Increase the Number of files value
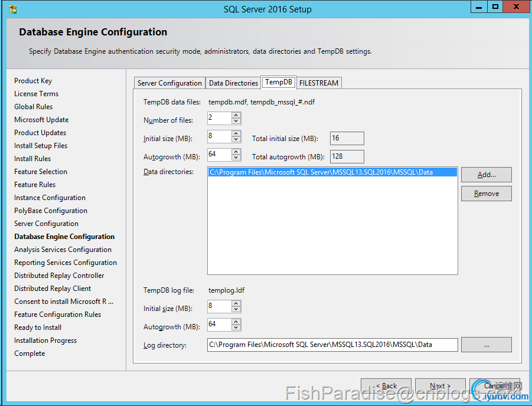 coord(236,115)
